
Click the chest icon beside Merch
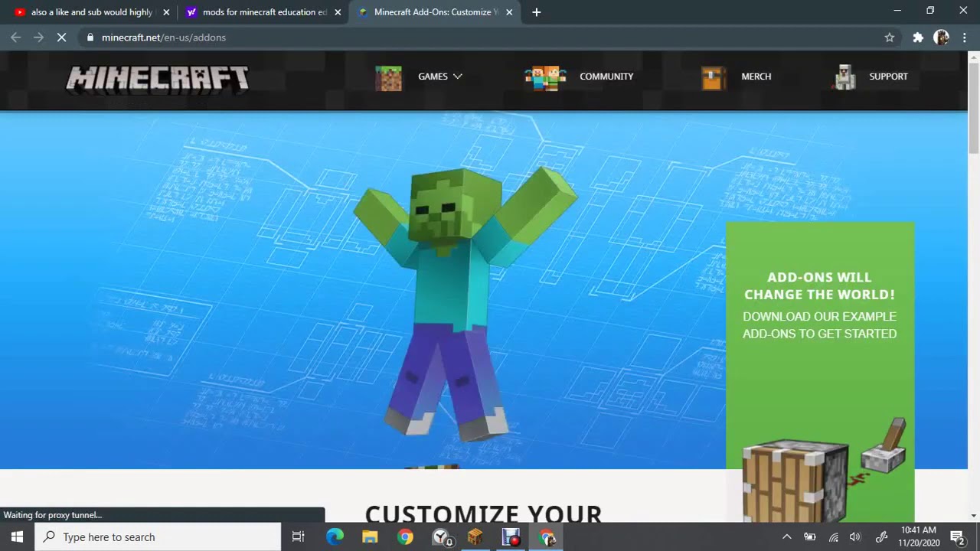tap(714, 78)
